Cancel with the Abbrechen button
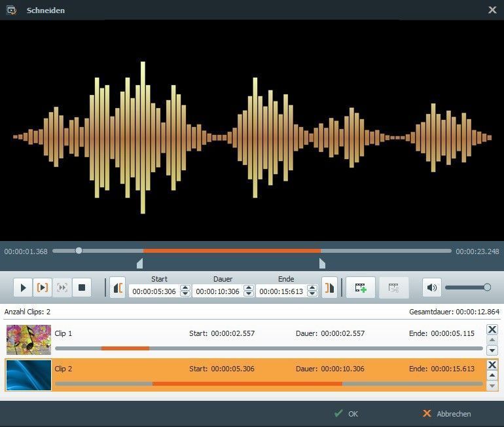The image size is (504, 427). click(x=446, y=414)
